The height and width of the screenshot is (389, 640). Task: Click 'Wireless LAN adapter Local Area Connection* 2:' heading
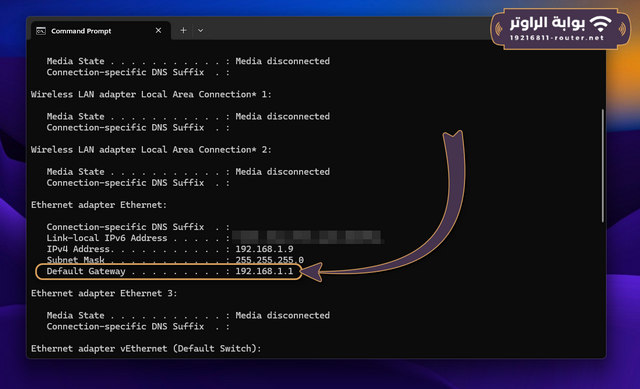[151, 150]
